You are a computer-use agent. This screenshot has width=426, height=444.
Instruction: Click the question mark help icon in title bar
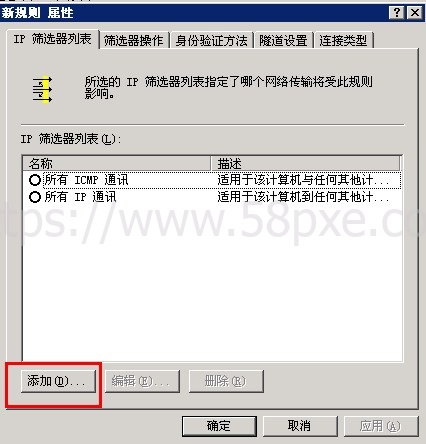click(396, 13)
